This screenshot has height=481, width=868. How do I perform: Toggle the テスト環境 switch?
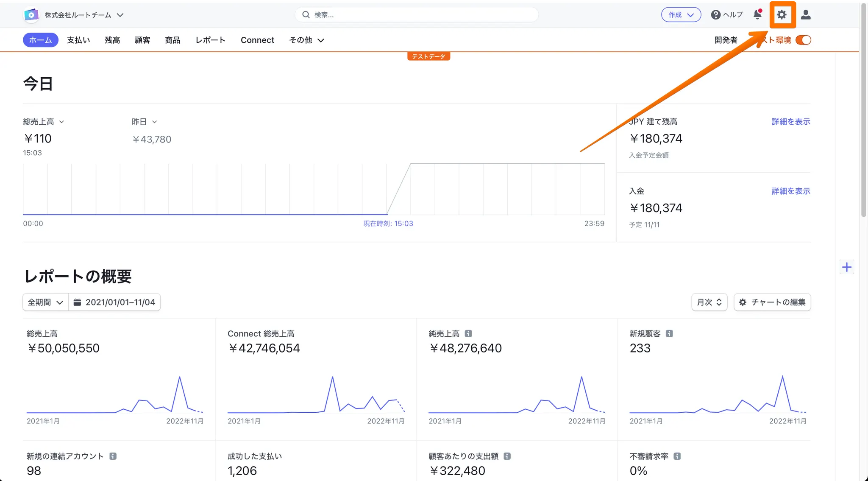[x=803, y=40]
